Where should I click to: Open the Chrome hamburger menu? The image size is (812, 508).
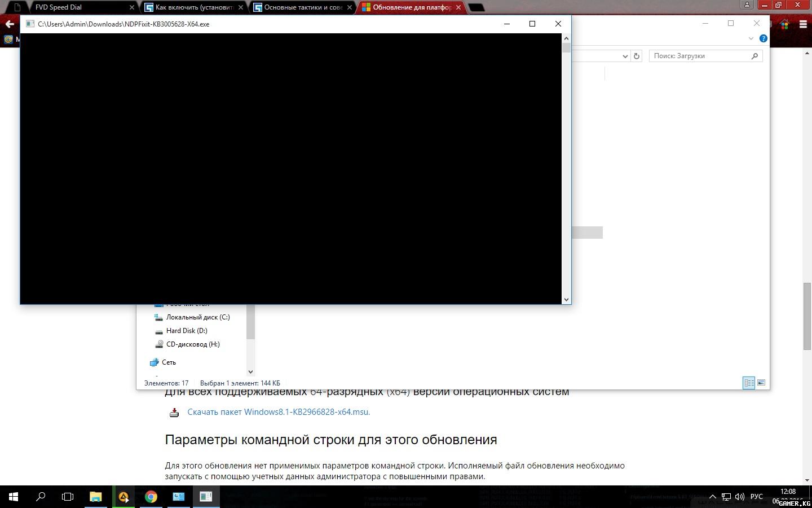pyautogui.click(x=803, y=24)
